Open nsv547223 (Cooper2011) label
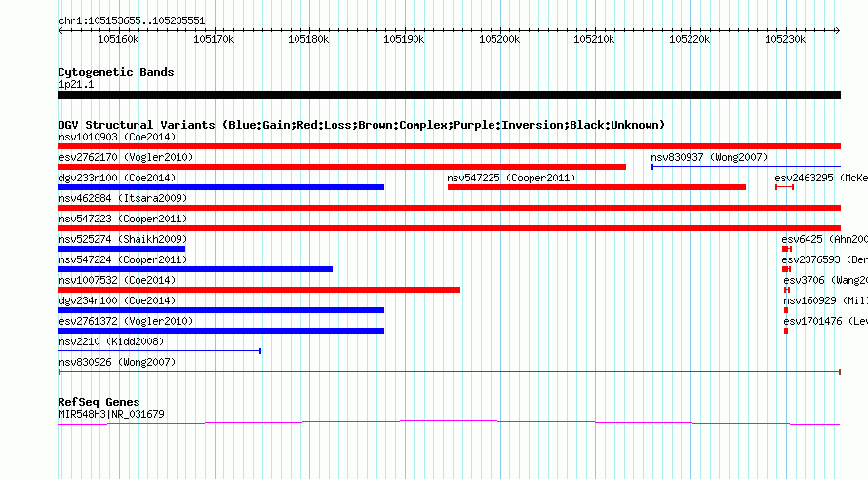The width and height of the screenshot is (868, 479). [x=123, y=219]
